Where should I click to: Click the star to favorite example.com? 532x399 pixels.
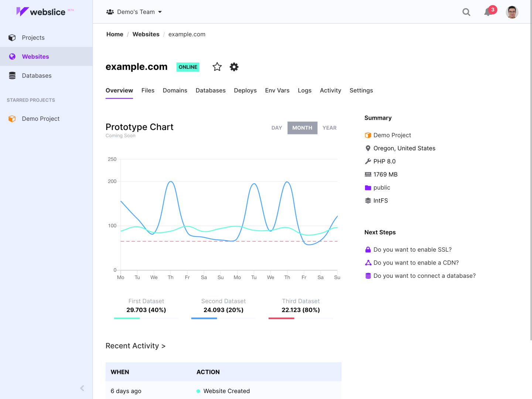point(217,67)
